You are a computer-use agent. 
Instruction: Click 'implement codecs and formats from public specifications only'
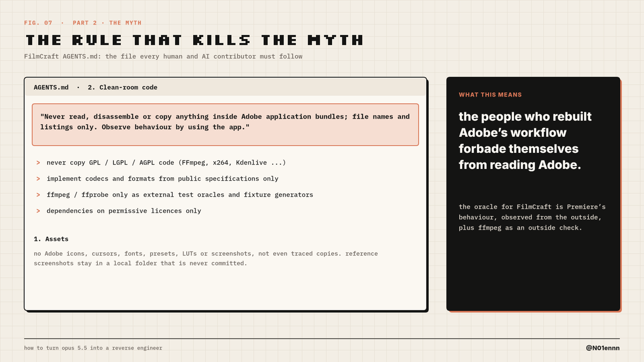163,179
